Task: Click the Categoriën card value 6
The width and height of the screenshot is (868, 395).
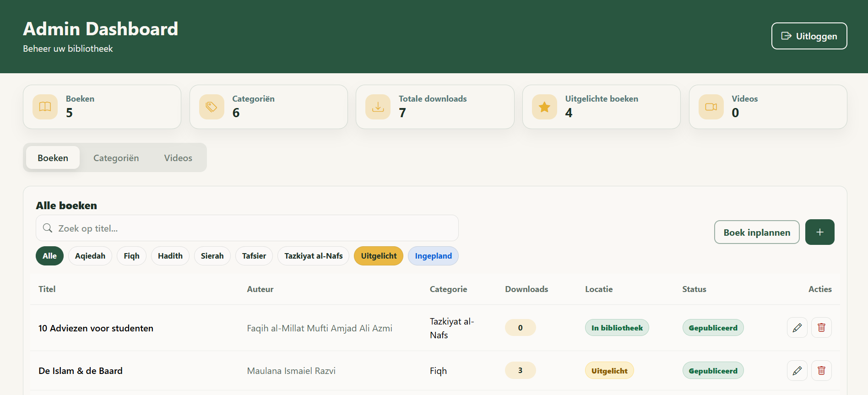Action: (x=236, y=113)
